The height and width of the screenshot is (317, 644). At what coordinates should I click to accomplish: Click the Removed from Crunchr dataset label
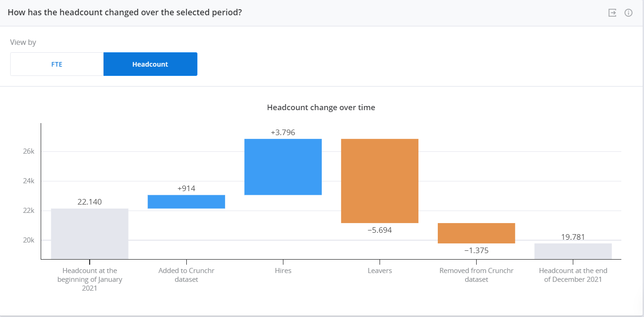click(x=476, y=275)
